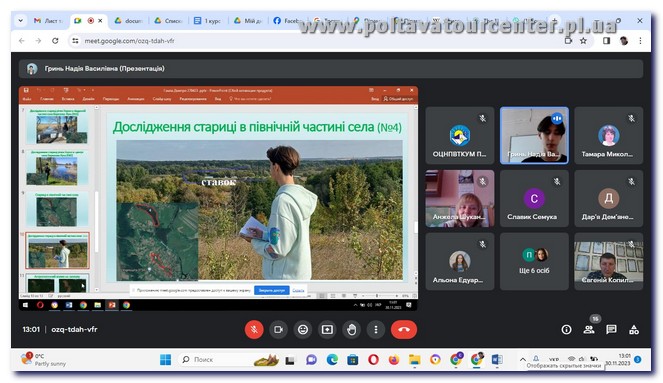Go forward in Chrome
The height and width of the screenshot is (383, 663).
[x=38, y=41]
